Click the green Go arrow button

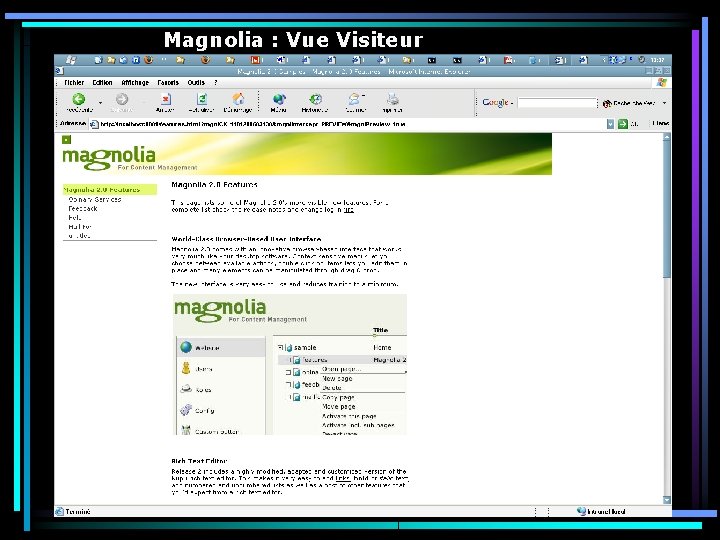(x=622, y=124)
